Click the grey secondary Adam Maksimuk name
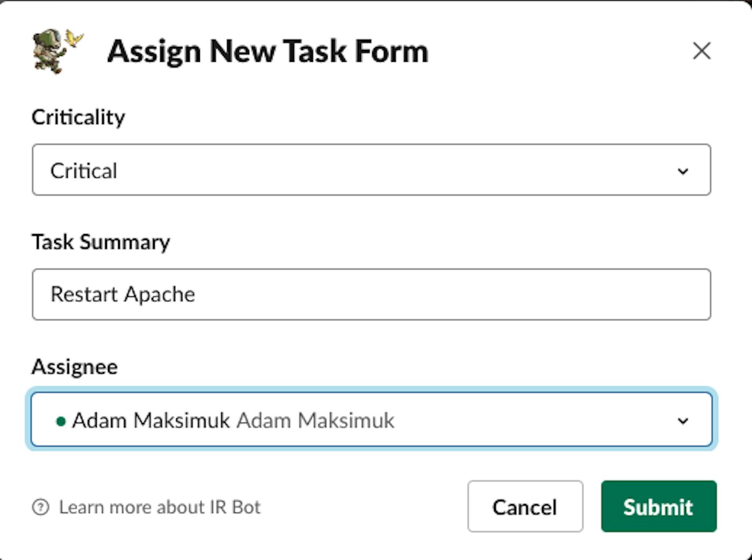This screenshot has width=752, height=560. 315,420
